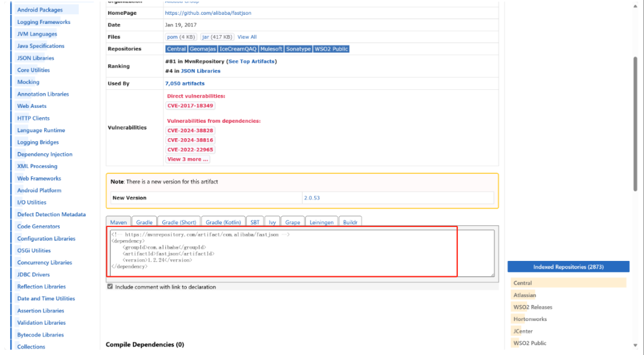Open JSON Libraries ranking link
This screenshot has height=355, width=644.
coord(200,71)
